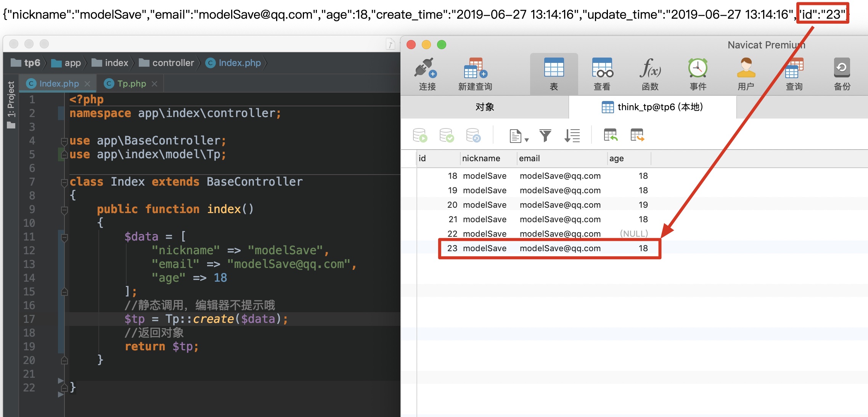Click the namespace app\index\controller line
Viewport: 868px width, 417px height.
click(x=175, y=113)
